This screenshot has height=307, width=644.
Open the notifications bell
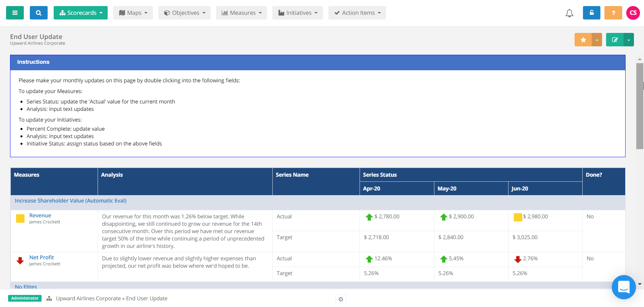point(569,13)
